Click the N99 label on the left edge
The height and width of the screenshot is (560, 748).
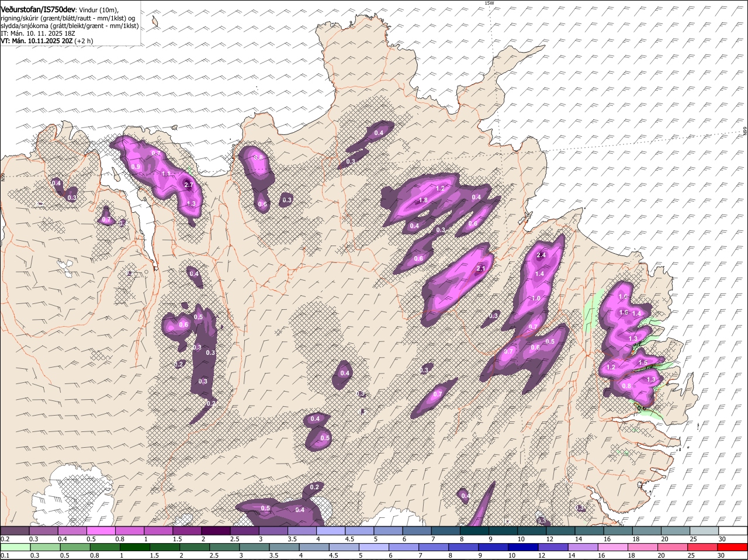point(3,176)
